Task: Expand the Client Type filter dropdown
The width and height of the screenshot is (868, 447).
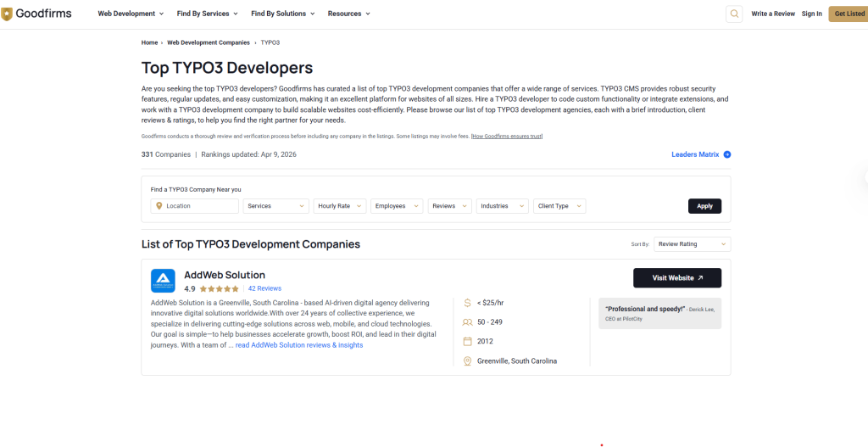Action: [559, 206]
